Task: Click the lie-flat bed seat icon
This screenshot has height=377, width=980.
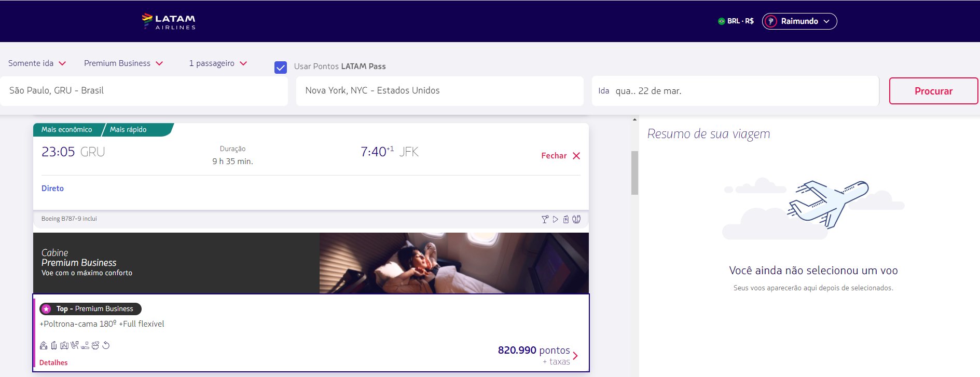Action: (x=85, y=345)
